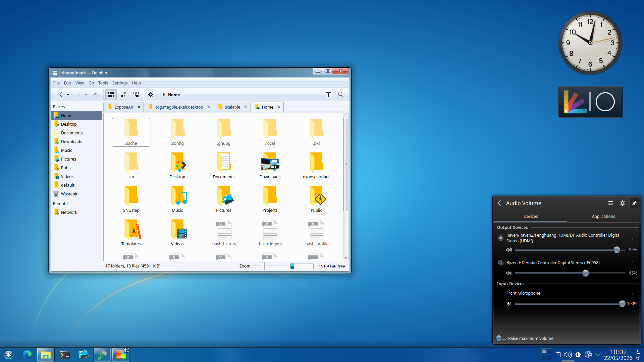Switch to Compact view mode
Screen dimensions: 644x362
123,95
